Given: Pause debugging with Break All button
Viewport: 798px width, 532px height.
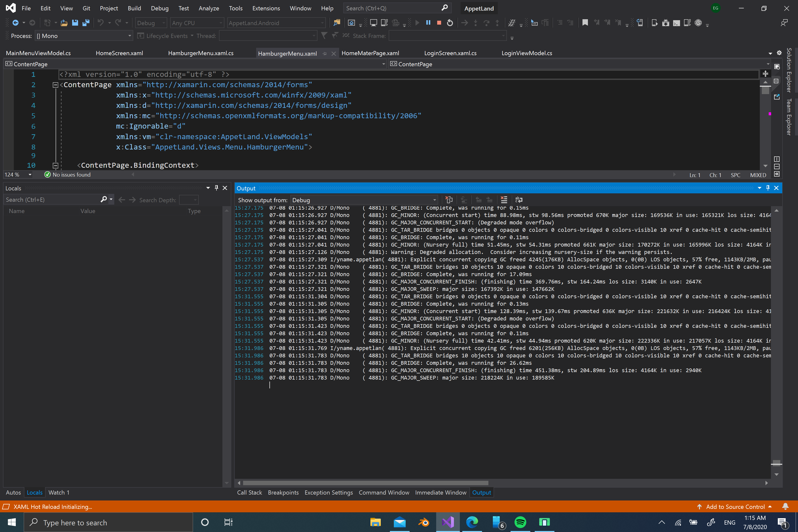Looking at the screenshot, I should click(428, 23).
